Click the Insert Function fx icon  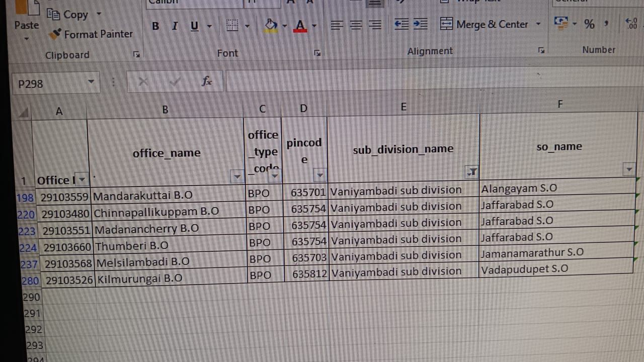(206, 81)
